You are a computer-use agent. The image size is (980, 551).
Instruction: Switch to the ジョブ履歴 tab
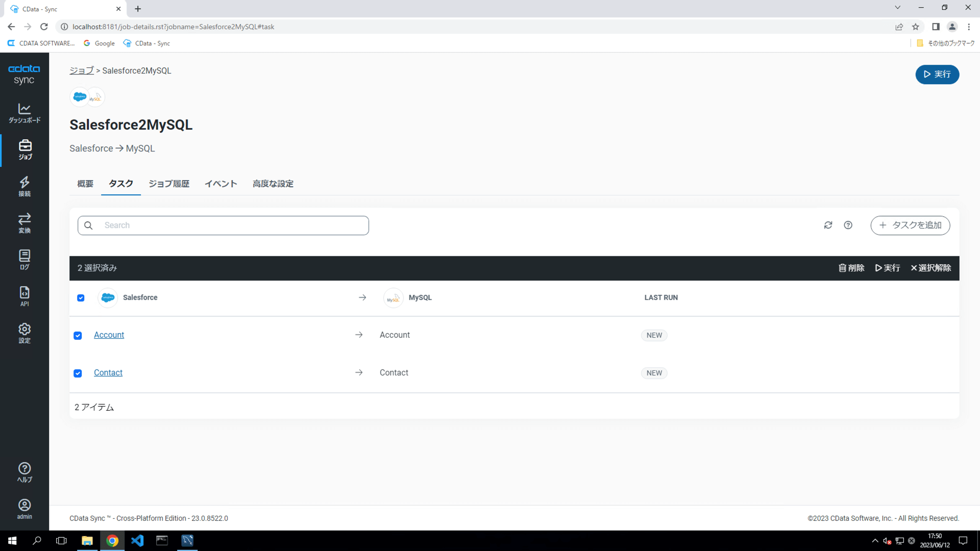(169, 184)
